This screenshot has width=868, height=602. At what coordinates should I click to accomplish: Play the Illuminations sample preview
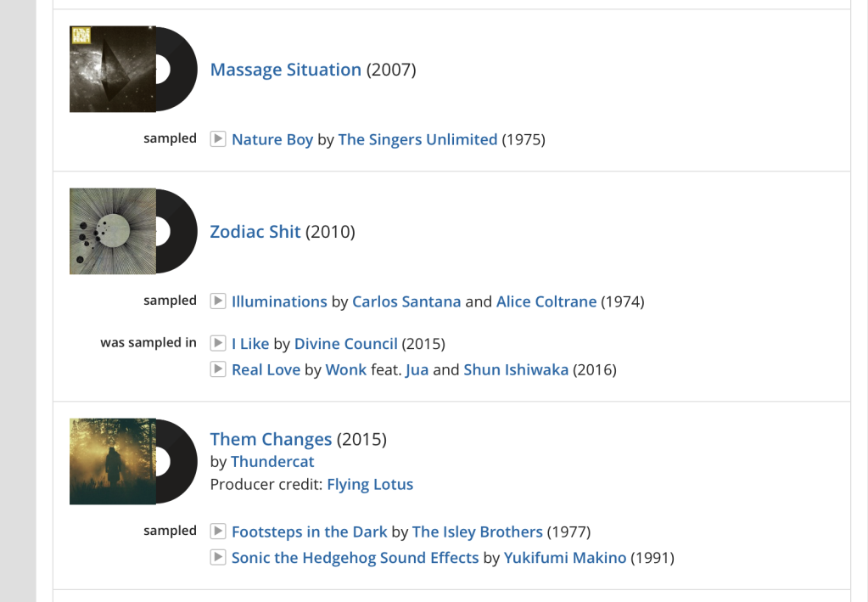point(218,301)
